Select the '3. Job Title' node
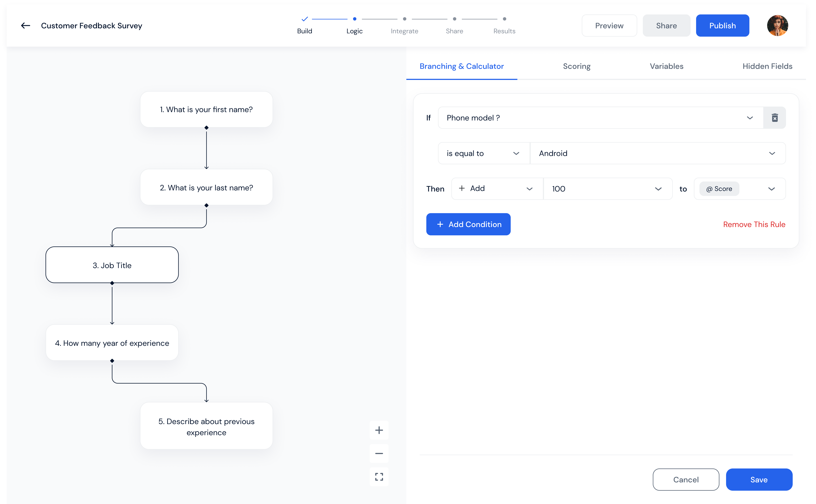 coord(112,265)
